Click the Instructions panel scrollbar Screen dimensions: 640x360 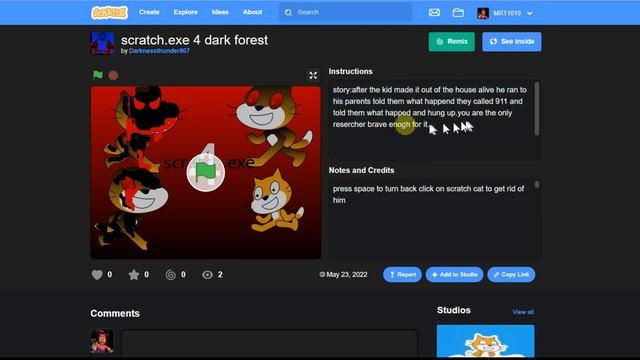click(537, 109)
